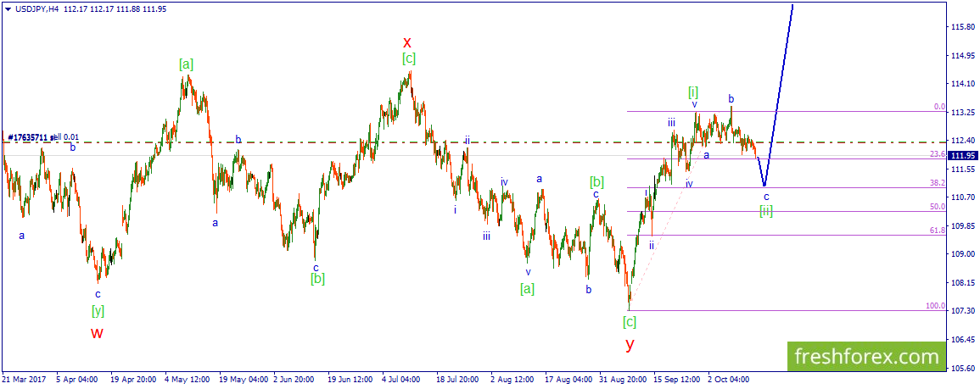Click the green [ii] wave label
This screenshot has width=980, height=389.
coord(766,211)
